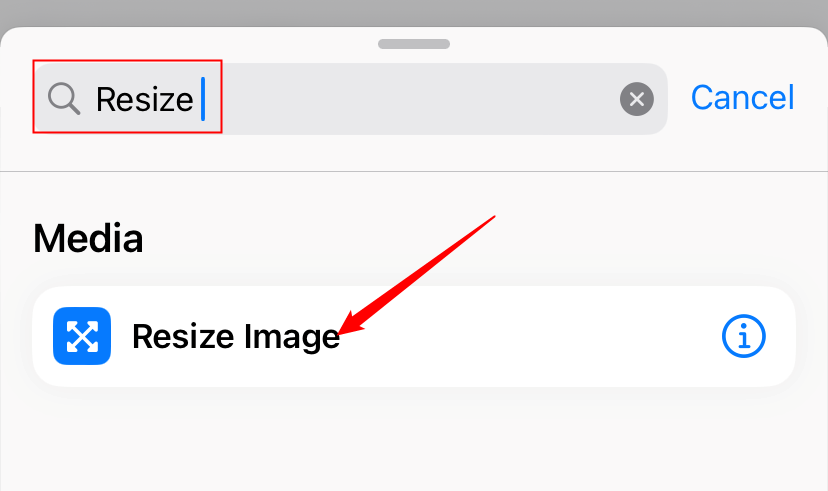Viewport: 828px width, 491px height.
Task: Select the Resize Image action label
Action: (236, 337)
